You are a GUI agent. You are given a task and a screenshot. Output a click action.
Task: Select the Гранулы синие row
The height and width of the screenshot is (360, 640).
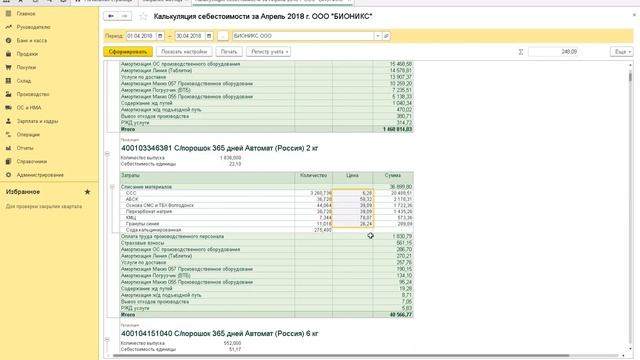pos(267,224)
